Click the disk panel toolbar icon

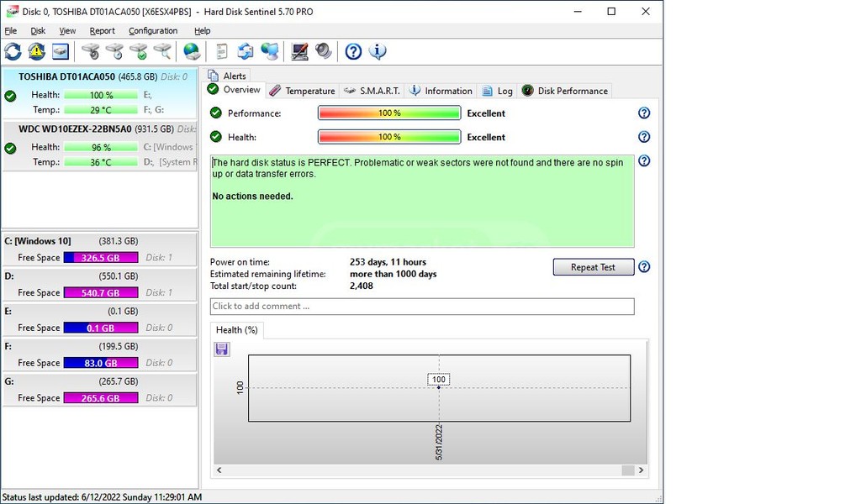tap(61, 51)
